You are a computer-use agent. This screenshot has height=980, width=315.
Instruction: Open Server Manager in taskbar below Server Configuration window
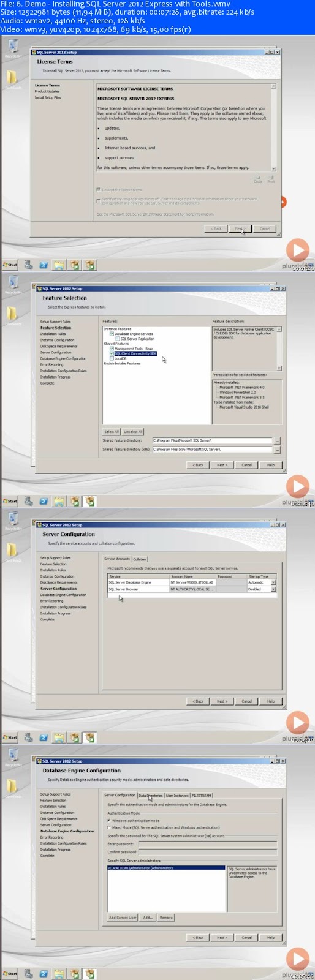(29, 737)
